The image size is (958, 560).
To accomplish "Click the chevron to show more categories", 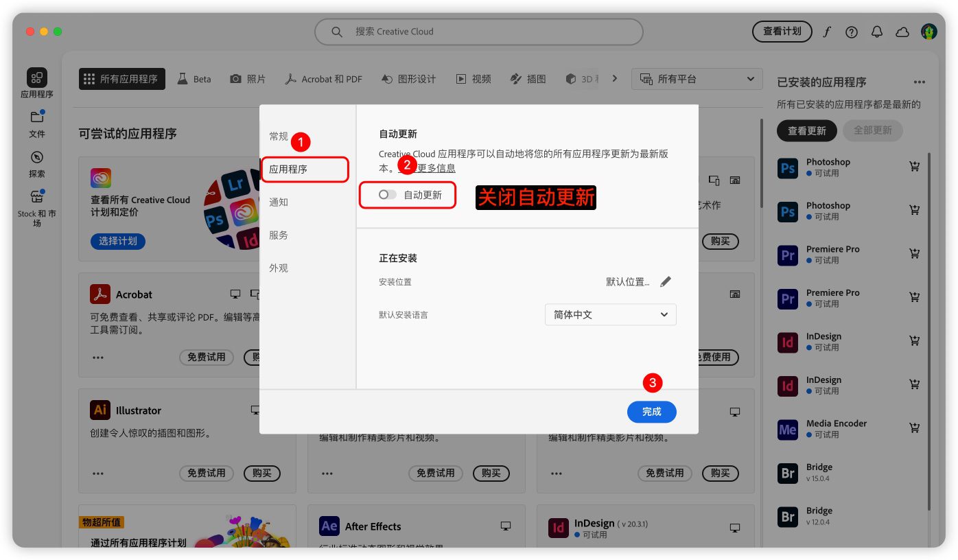I will pyautogui.click(x=615, y=79).
